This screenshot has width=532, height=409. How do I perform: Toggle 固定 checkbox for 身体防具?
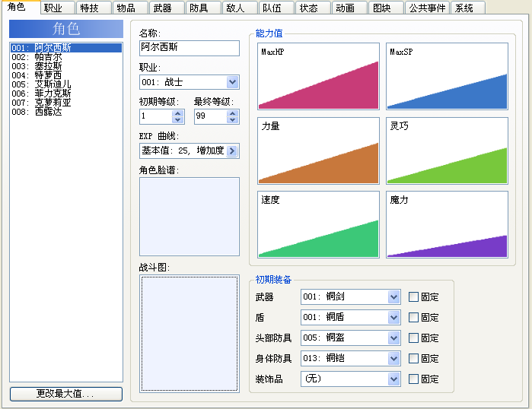[x=413, y=359]
